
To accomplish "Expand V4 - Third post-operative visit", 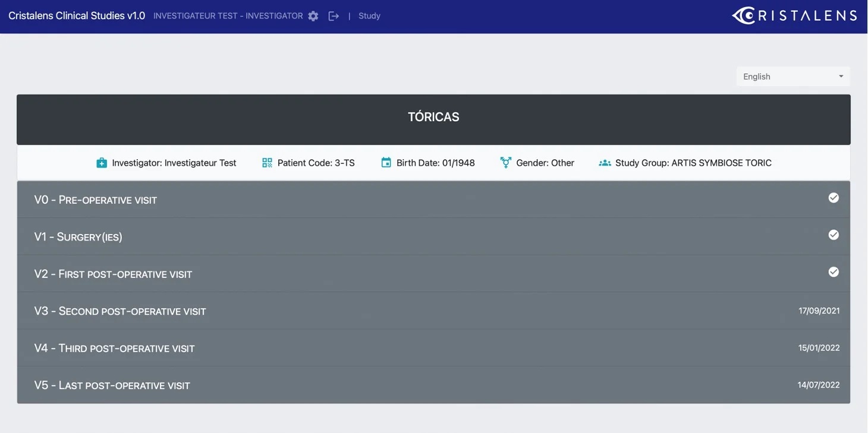I will tap(114, 348).
